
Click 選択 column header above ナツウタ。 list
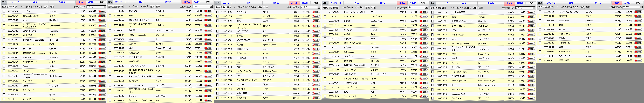point(3,2)
